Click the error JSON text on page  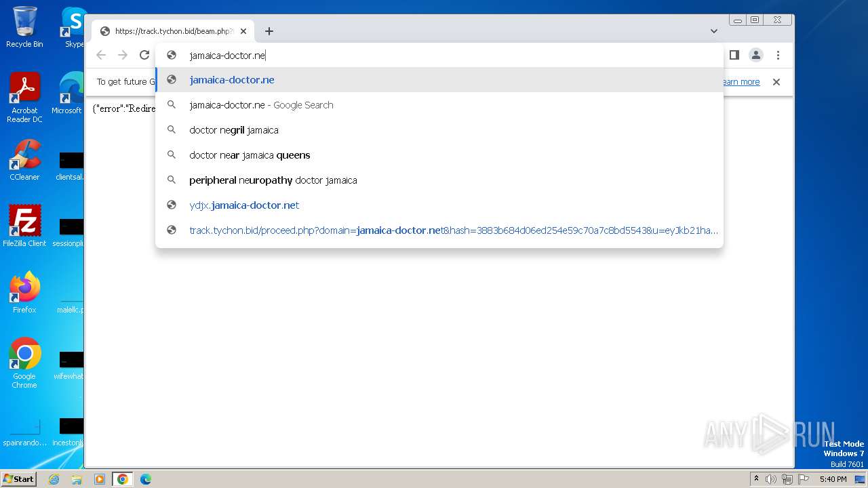[x=124, y=108]
